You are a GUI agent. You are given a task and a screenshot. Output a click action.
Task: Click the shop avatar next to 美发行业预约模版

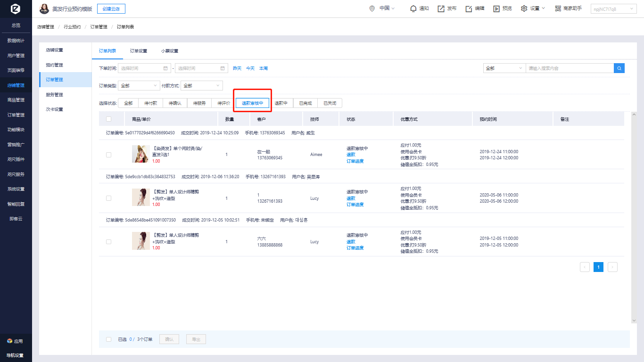(44, 8)
